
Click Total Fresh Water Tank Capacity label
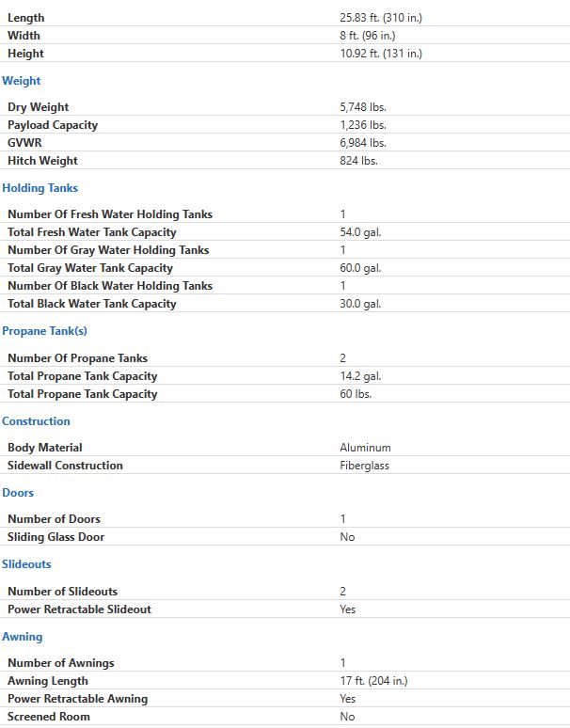[92, 232]
